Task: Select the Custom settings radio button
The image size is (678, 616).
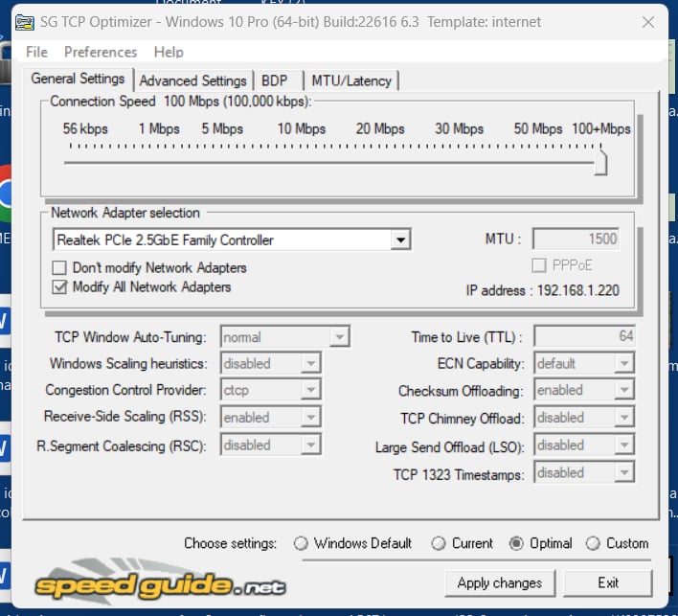Action: click(594, 543)
